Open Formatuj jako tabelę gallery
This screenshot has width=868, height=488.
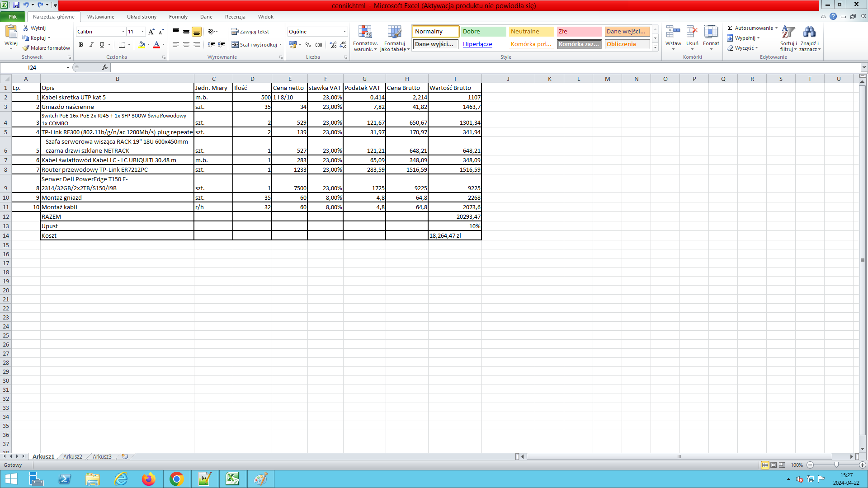(395, 38)
